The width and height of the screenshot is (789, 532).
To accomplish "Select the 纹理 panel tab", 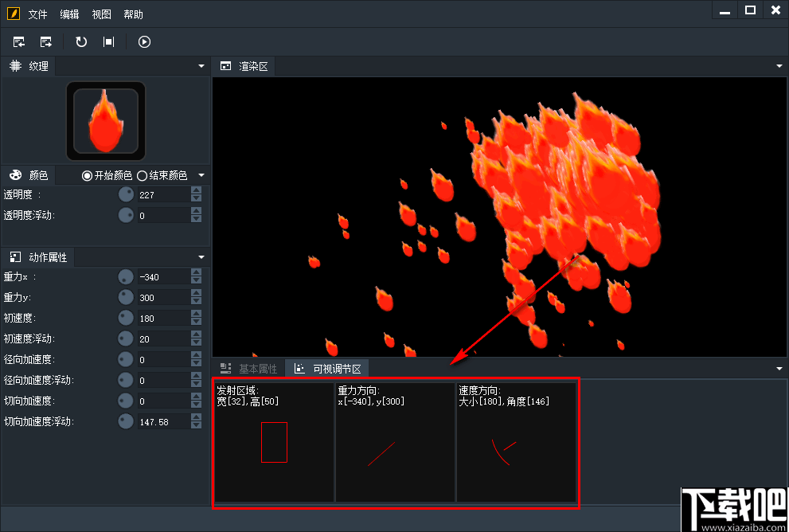I will pos(29,66).
